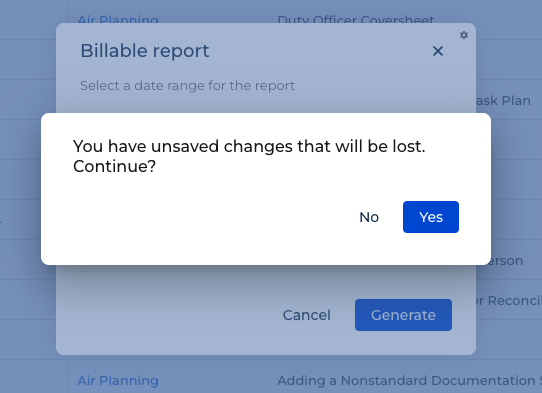Click the dotted separator line above Cancel
The height and width of the screenshot is (393, 542).
(265, 272)
